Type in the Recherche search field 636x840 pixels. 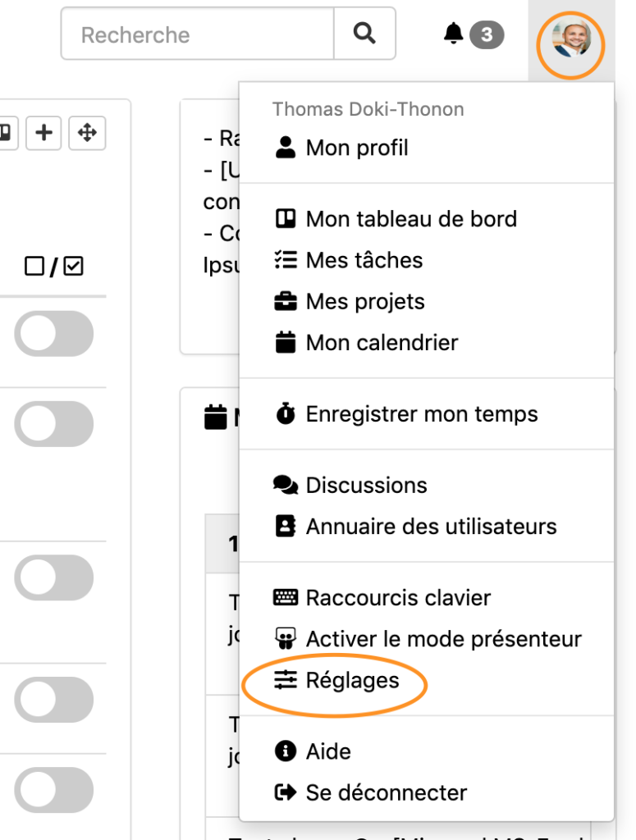point(197,34)
